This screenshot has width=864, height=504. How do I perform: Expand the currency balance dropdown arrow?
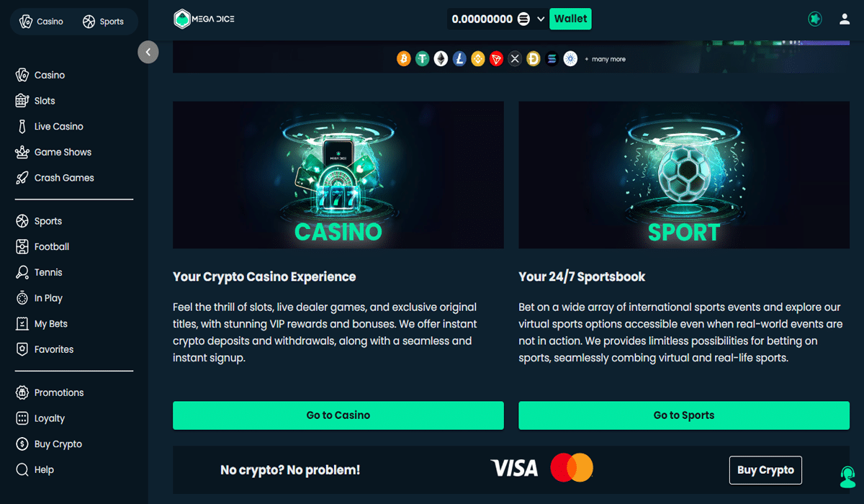click(x=541, y=19)
